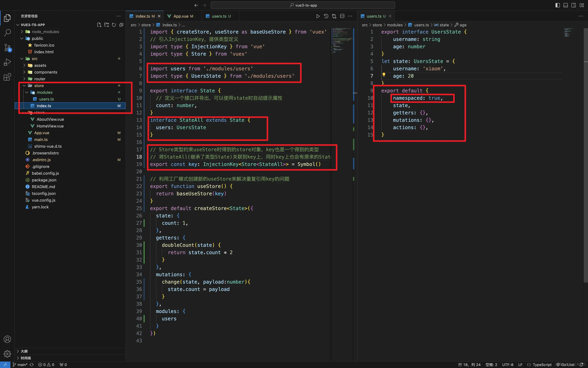588x368 pixels.
Task: Open Source Control view with badge
Action: point(7,47)
